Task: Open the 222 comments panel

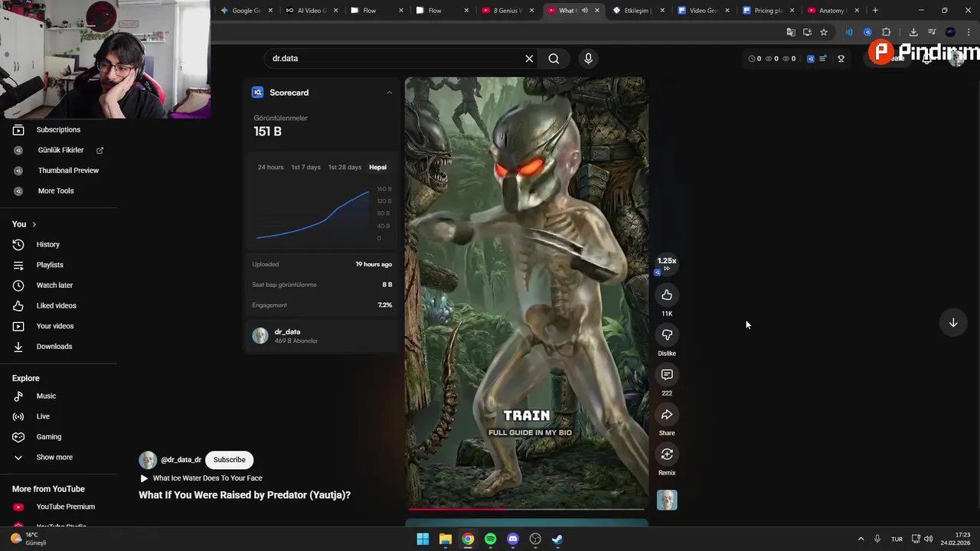Action: click(x=667, y=375)
